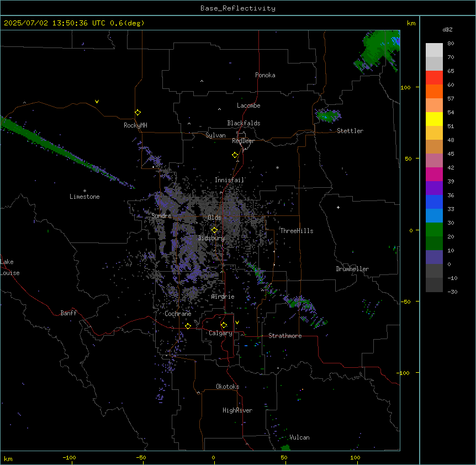Click the Stettler city label
Screen dimensions: 476x465
point(350,131)
